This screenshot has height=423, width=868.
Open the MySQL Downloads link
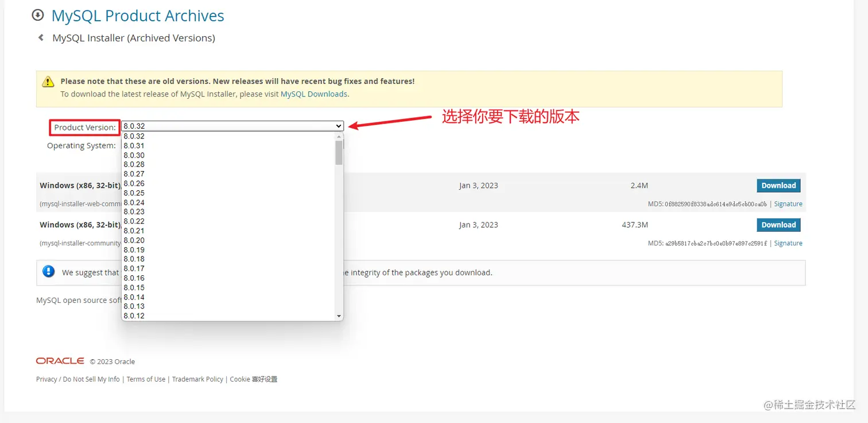(x=314, y=94)
